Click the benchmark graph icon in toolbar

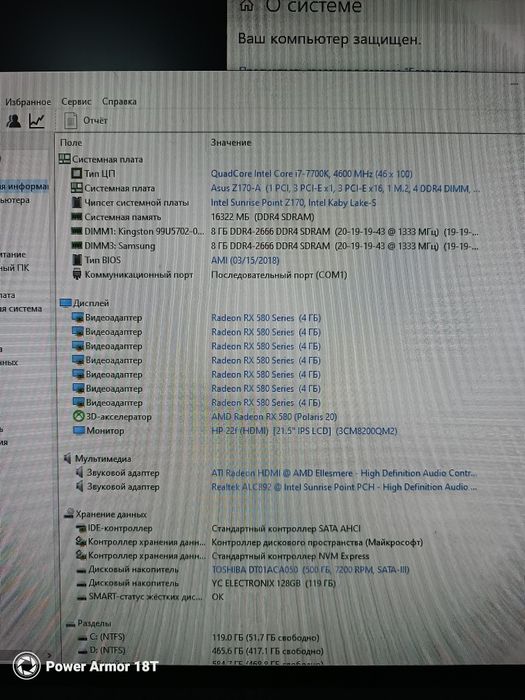coord(37,121)
